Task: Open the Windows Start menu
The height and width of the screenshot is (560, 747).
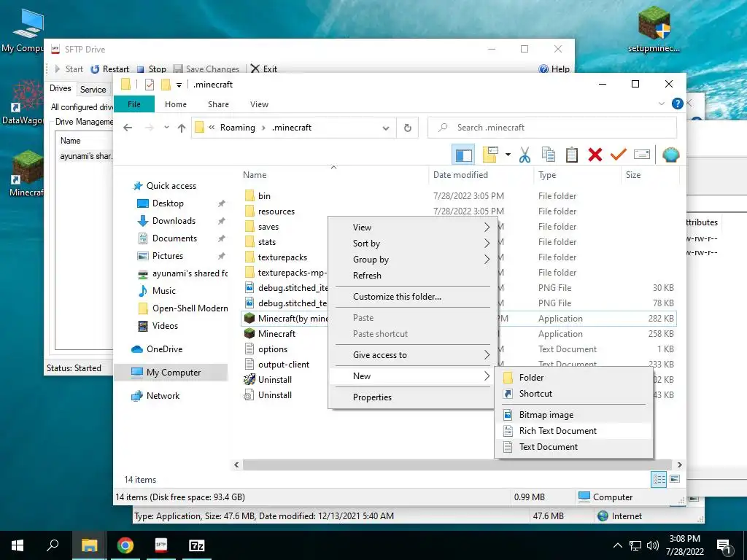Action: click(18, 545)
